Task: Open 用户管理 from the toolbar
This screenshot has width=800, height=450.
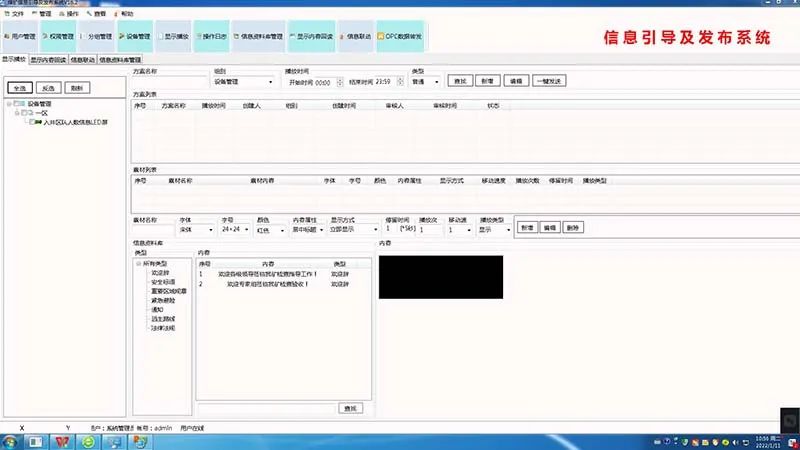Action: click(x=20, y=36)
